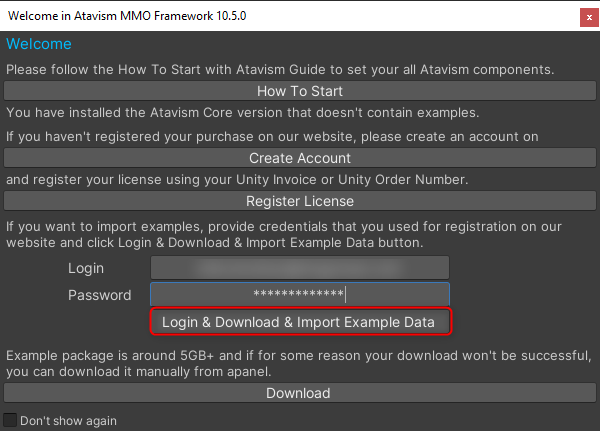Click the Don't show again label text

click(x=68, y=420)
